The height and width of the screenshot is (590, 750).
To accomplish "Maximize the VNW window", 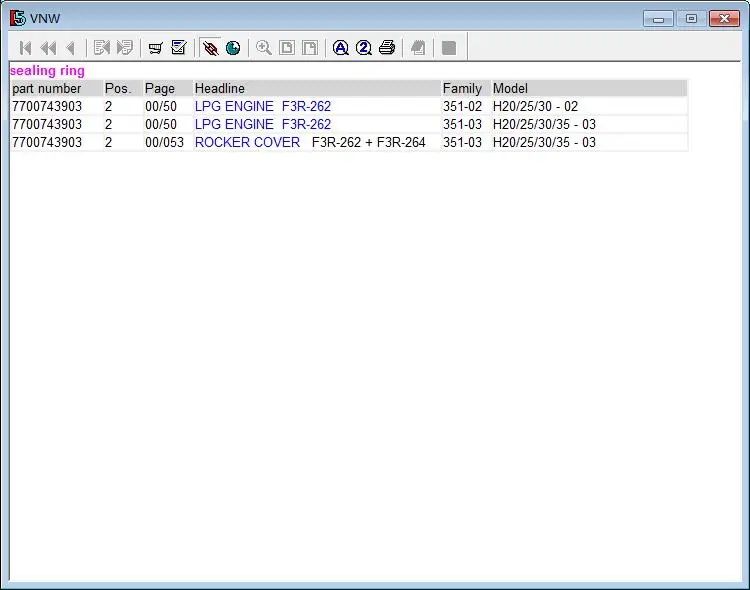I will coord(691,19).
